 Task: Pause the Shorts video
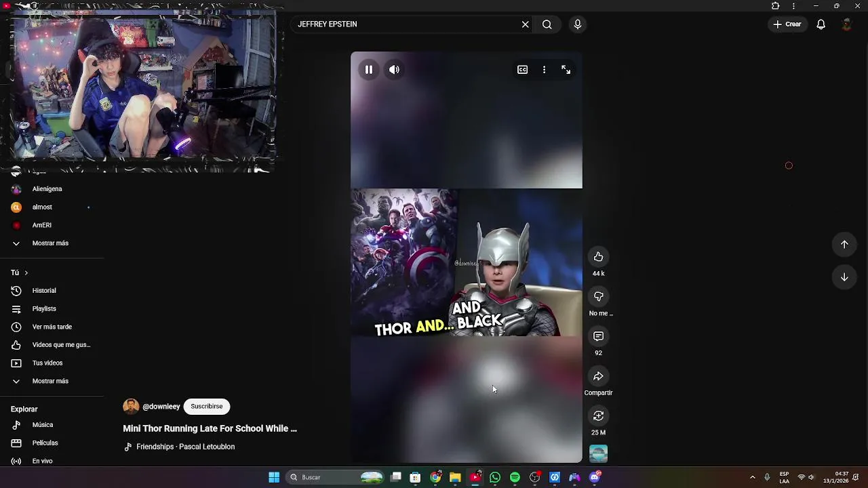click(368, 70)
